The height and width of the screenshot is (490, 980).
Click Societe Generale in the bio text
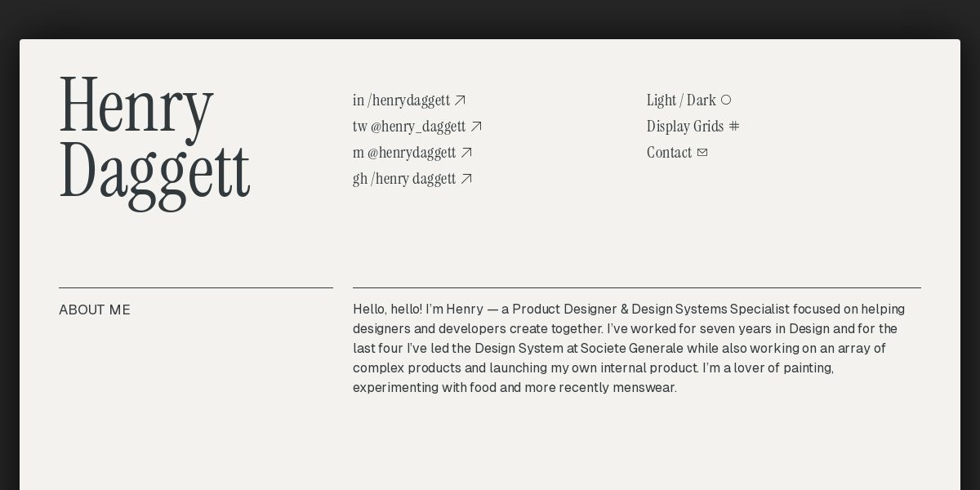(632, 349)
